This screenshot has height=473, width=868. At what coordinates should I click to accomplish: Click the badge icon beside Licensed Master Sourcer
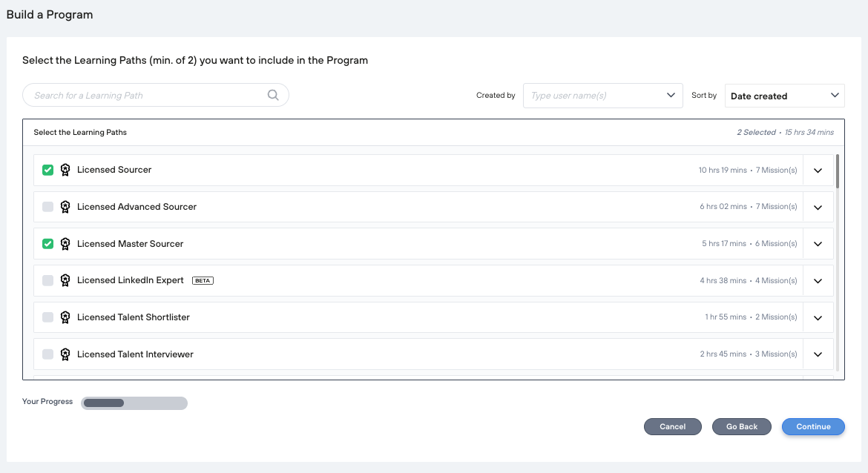point(65,244)
